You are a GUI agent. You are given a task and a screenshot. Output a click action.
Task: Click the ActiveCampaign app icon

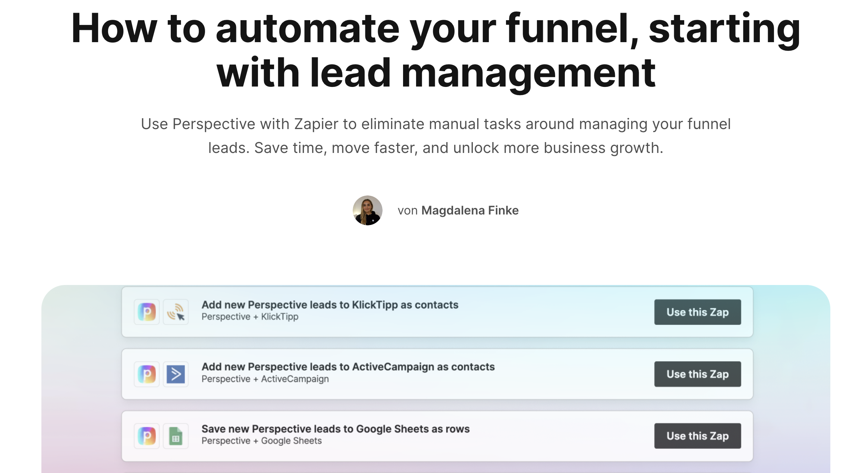pyautogui.click(x=176, y=374)
